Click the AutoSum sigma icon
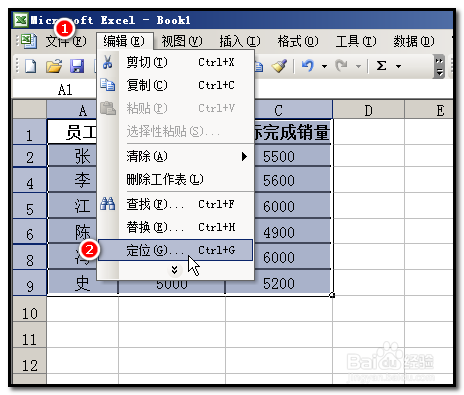The height and width of the screenshot is (395, 464). click(x=381, y=66)
